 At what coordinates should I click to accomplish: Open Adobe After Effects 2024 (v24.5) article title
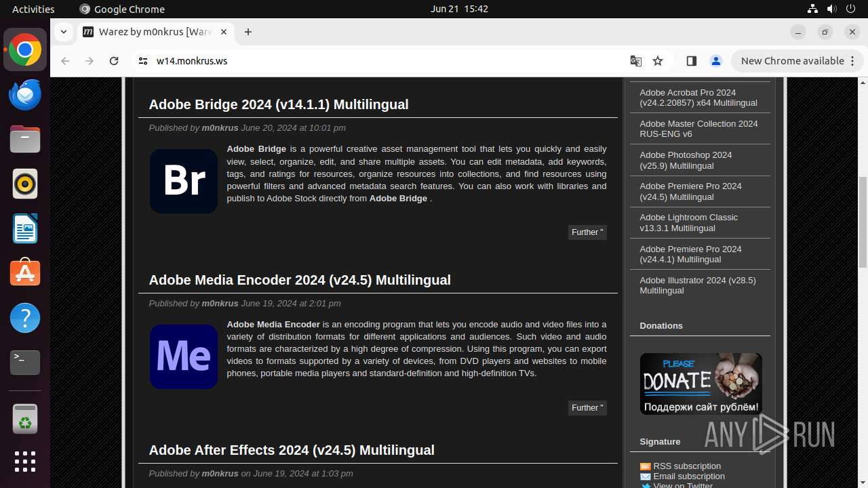coord(292,450)
